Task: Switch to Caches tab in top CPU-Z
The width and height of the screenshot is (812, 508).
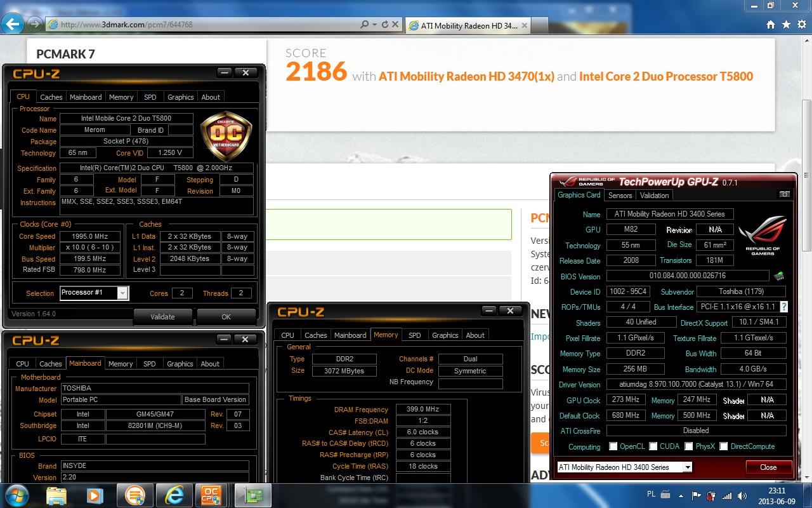Action: tap(51, 97)
